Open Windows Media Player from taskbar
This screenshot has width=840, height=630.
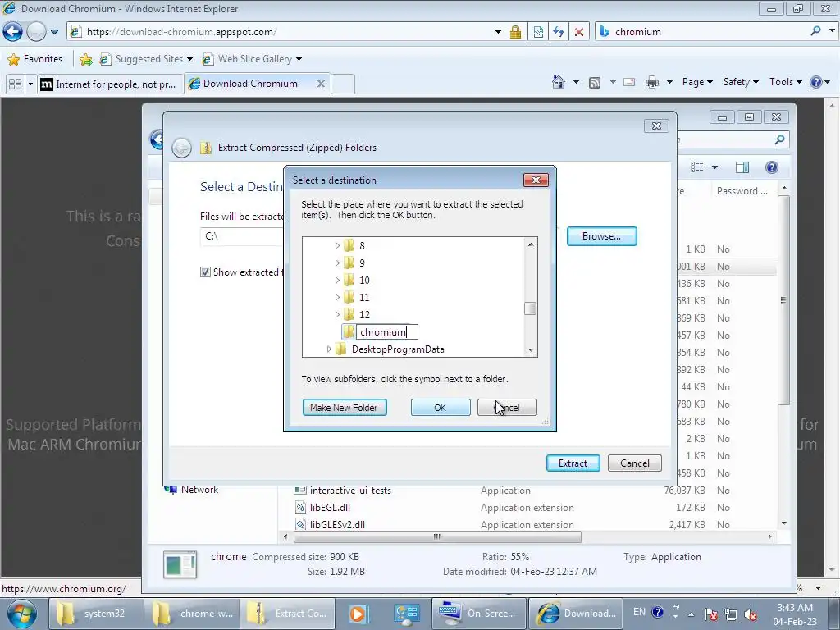[358, 614]
